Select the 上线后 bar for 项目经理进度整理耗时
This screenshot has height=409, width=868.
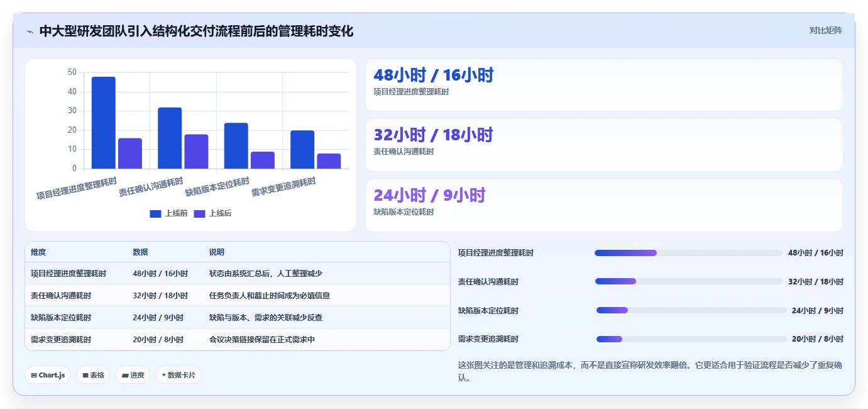[x=130, y=154]
